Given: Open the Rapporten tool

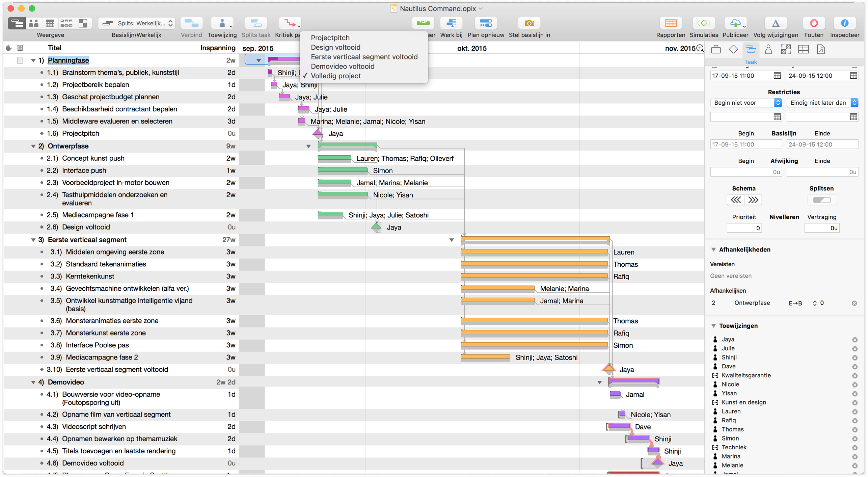Looking at the screenshot, I should (x=671, y=23).
